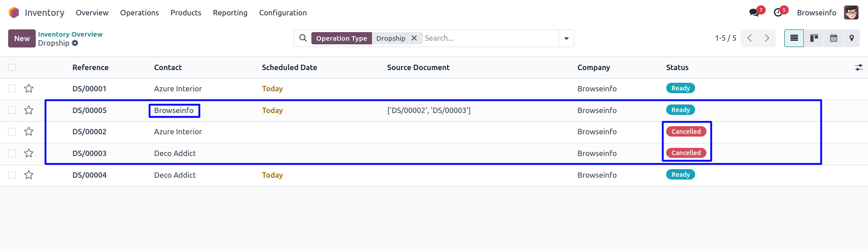Switch to map view
The image size is (868, 251).
852,38
